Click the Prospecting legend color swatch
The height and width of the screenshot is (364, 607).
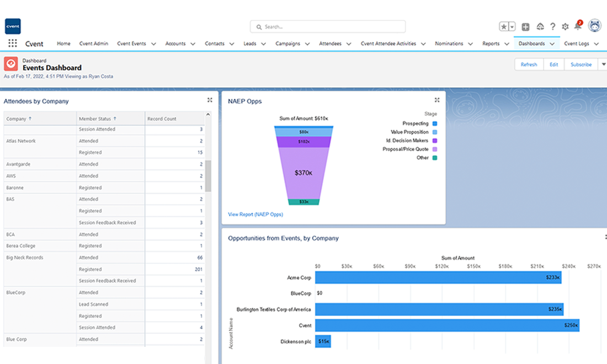pos(435,124)
